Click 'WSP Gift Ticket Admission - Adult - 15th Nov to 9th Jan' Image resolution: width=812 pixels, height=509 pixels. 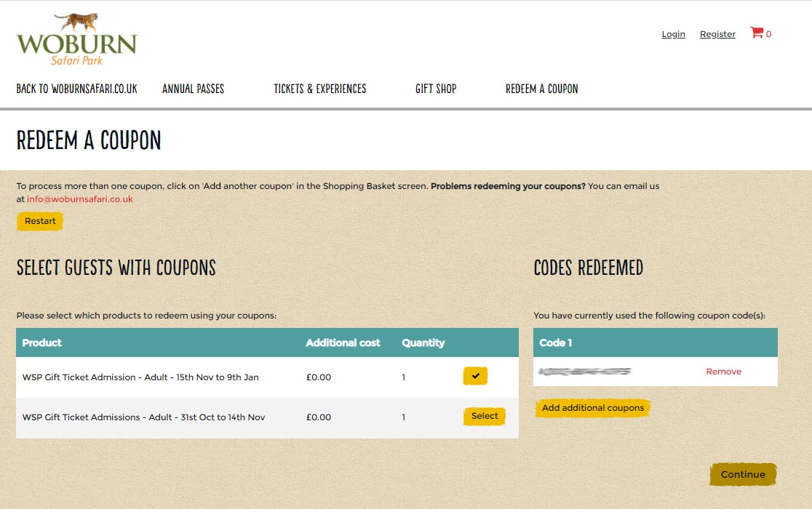pyautogui.click(x=140, y=377)
